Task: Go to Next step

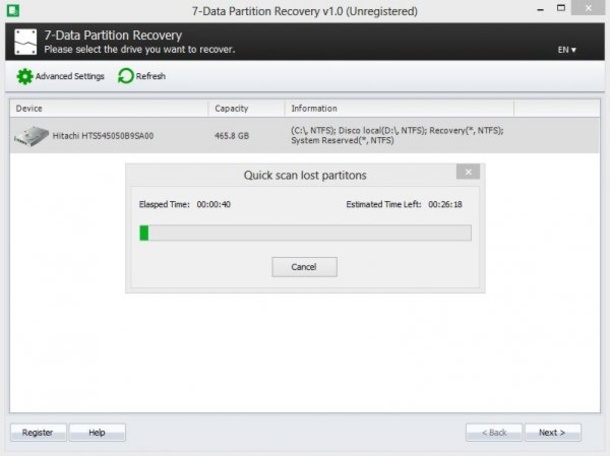Action: click(553, 432)
